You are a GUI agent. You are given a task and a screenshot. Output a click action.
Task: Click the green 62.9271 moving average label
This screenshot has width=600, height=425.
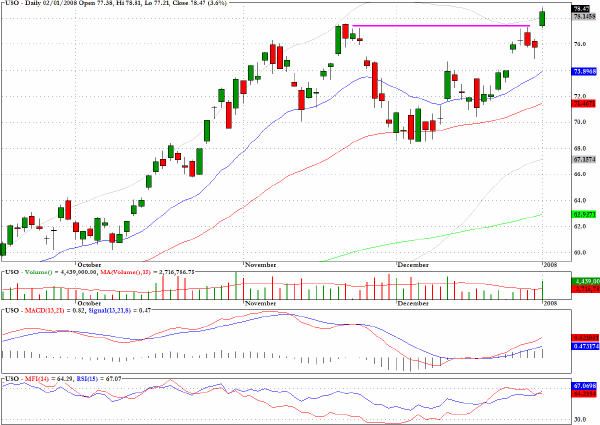point(584,214)
